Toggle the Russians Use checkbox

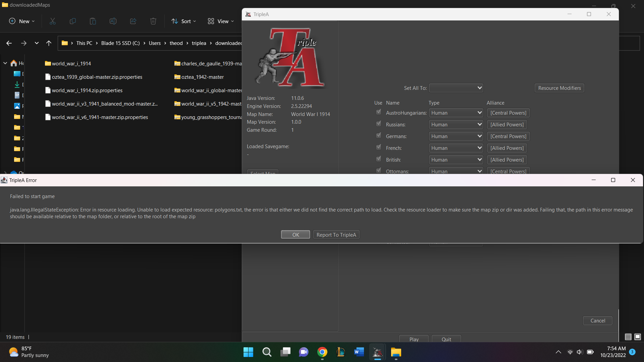[378, 124]
